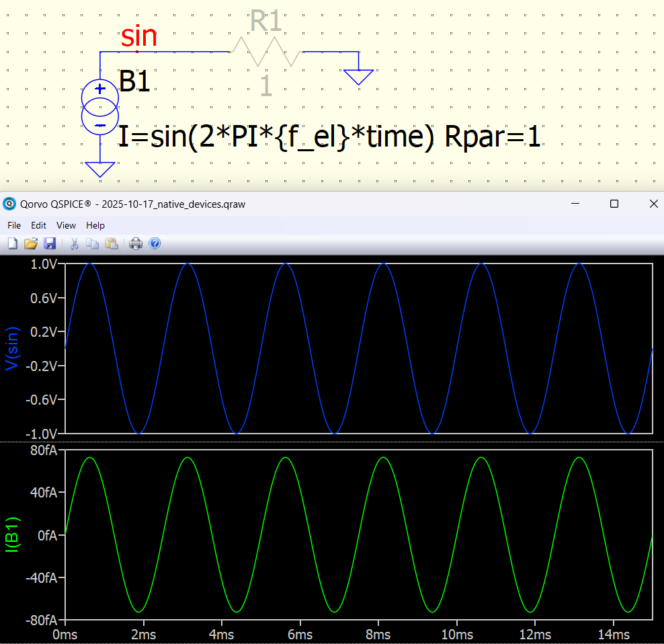Open the Help menu
This screenshot has width=664, height=644.
(95, 225)
